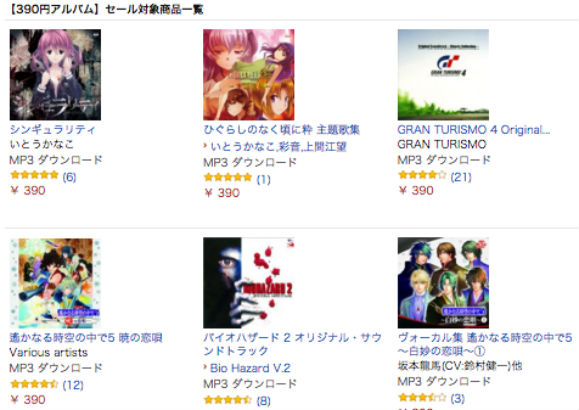Open the 遙かなる時空の中で5 暁の恋唄 cover image
Viewport: 579px width, 410px height.
tap(55, 283)
